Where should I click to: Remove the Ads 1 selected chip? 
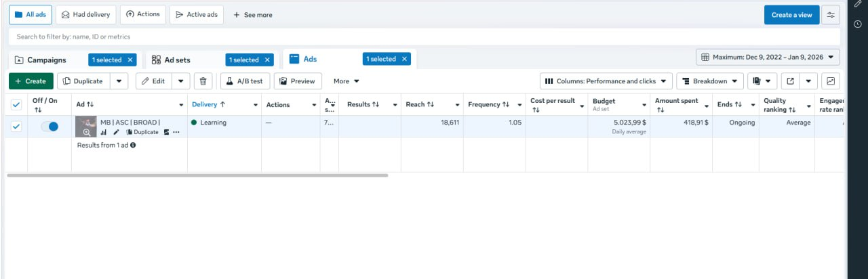pyautogui.click(x=405, y=59)
